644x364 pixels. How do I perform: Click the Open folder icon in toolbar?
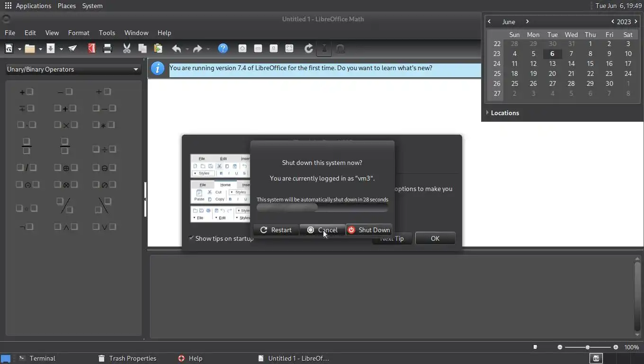point(30,48)
